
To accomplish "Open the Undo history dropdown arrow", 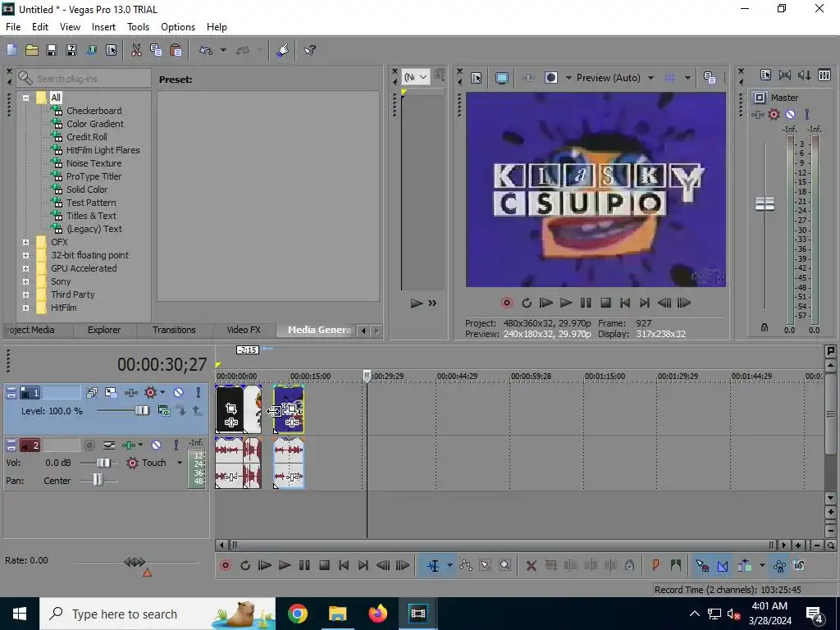I will (223, 50).
